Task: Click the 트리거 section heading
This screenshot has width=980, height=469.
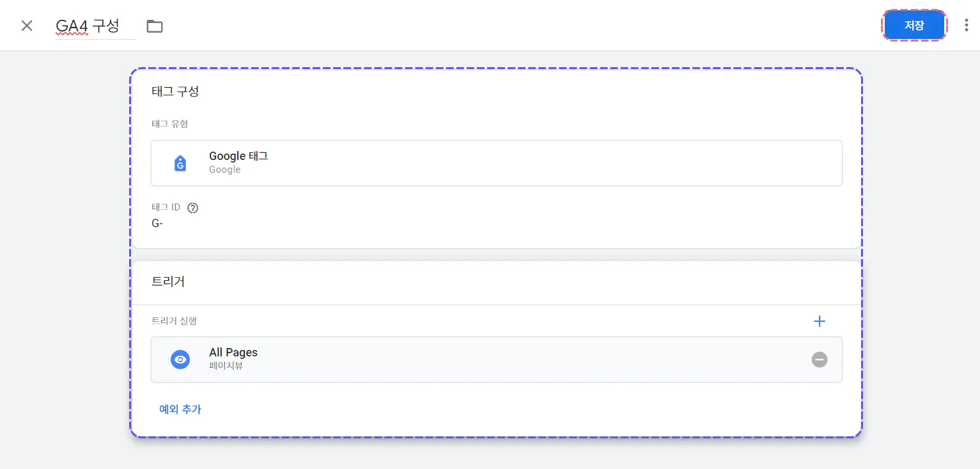Action: click(x=168, y=282)
